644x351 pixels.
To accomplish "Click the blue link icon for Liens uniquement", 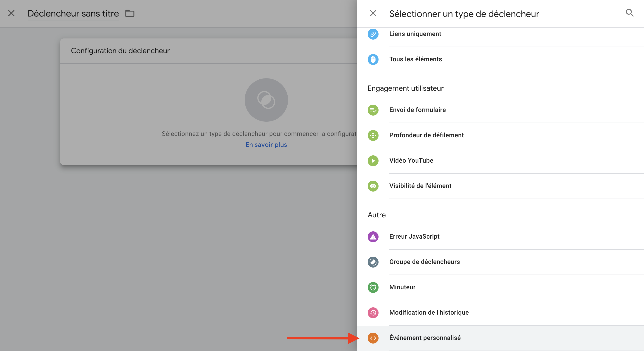I will (x=373, y=34).
